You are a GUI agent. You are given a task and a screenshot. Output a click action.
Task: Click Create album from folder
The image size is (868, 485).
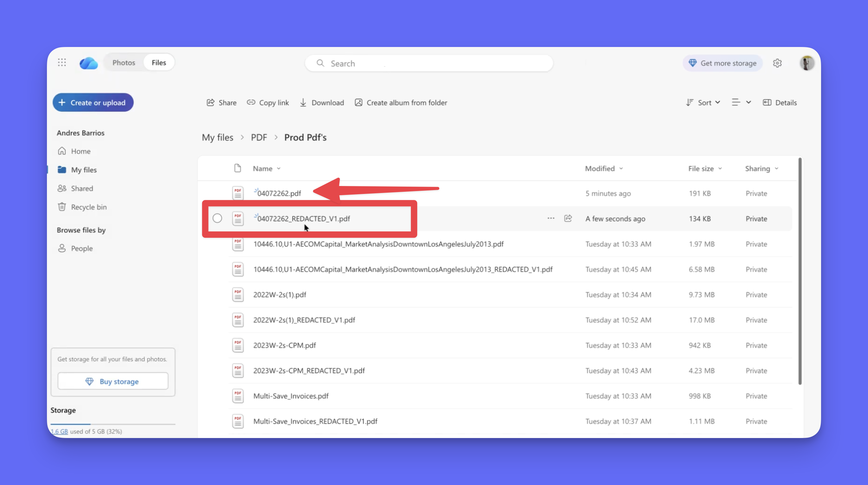pyautogui.click(x=401, y=103)
